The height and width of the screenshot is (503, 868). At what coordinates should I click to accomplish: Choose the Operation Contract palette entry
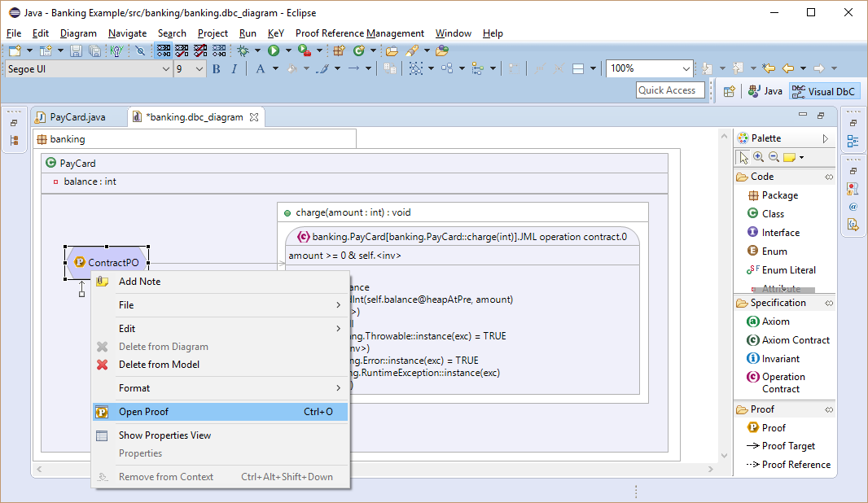(775, 383)
